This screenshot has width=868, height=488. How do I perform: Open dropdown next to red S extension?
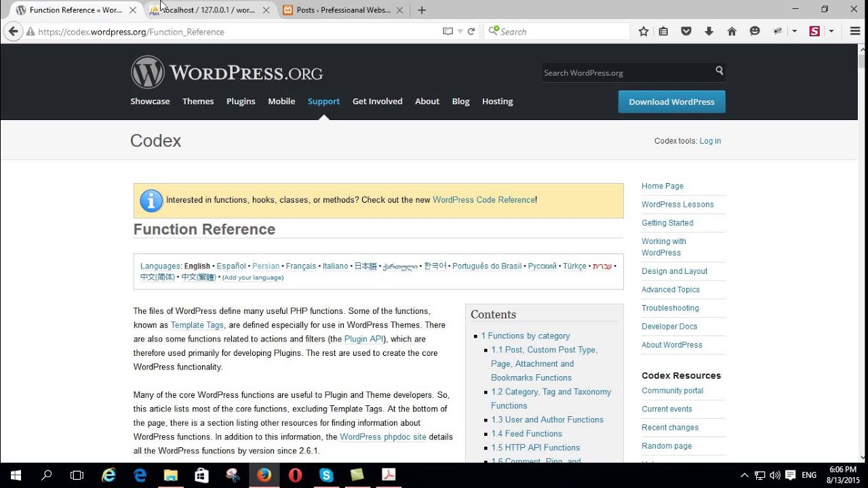click(x=831, y=31)
